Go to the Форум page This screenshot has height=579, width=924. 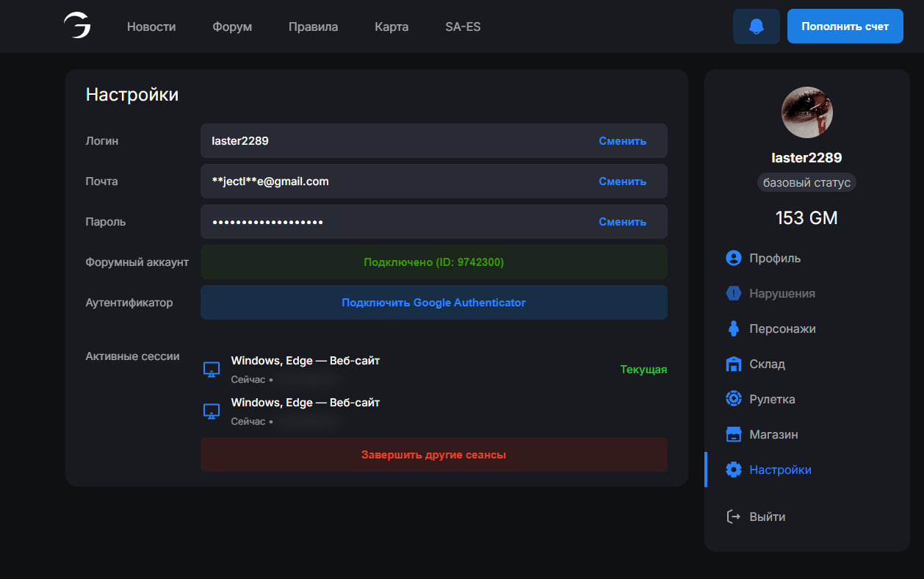pos(232,26)
